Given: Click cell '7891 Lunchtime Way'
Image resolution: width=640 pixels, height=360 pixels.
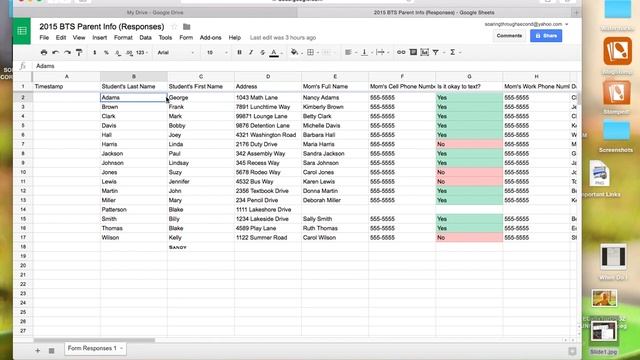Looking at the screenshot, I should (268, 107).
